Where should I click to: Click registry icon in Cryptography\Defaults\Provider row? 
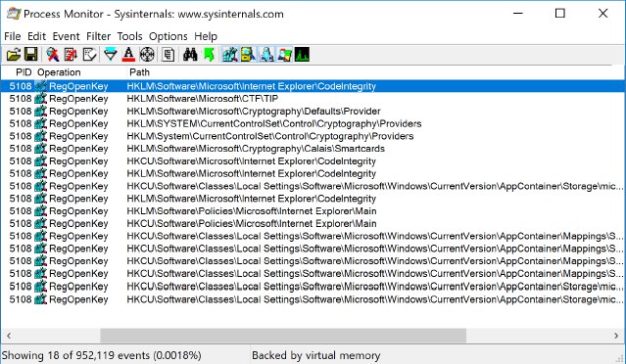[40, 112]
